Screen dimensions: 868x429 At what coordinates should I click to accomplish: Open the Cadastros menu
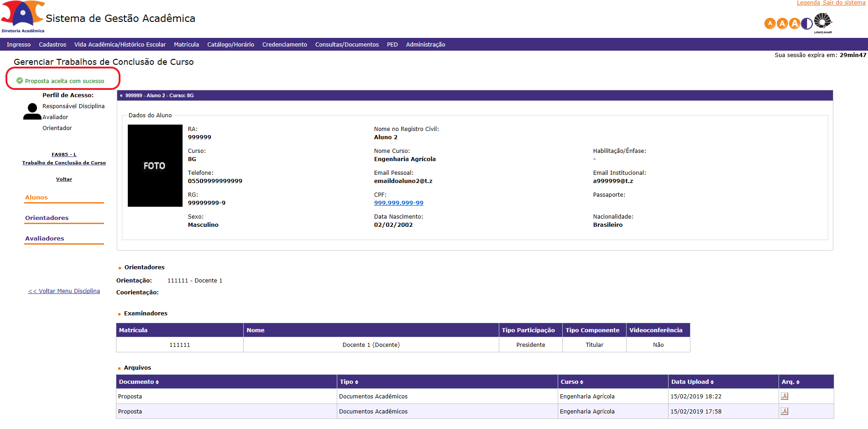click(52, 44)
